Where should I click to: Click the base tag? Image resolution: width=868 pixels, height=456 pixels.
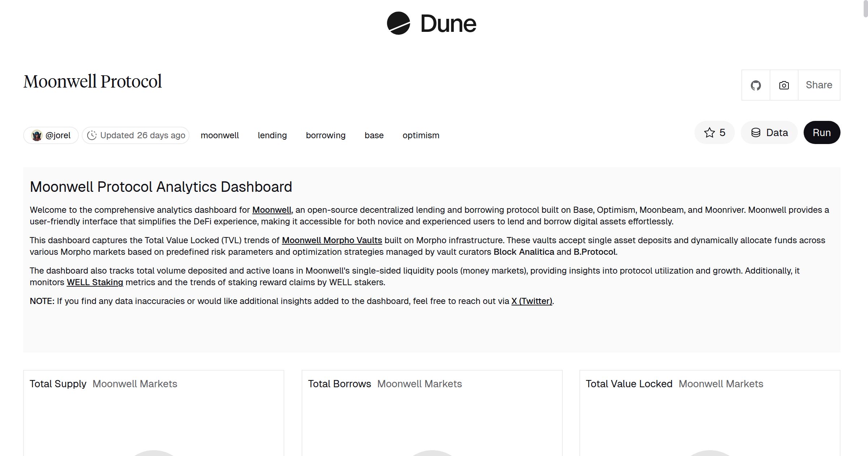[374, 135]
